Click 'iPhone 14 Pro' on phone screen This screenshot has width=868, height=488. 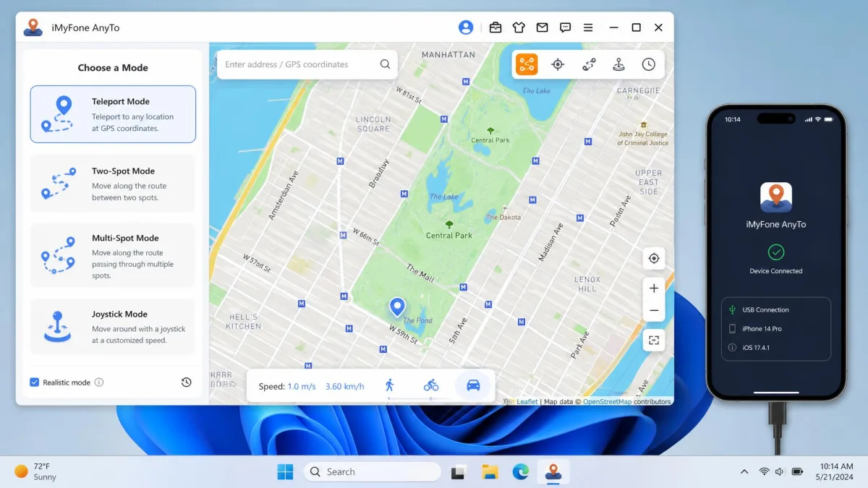(762, 328)
